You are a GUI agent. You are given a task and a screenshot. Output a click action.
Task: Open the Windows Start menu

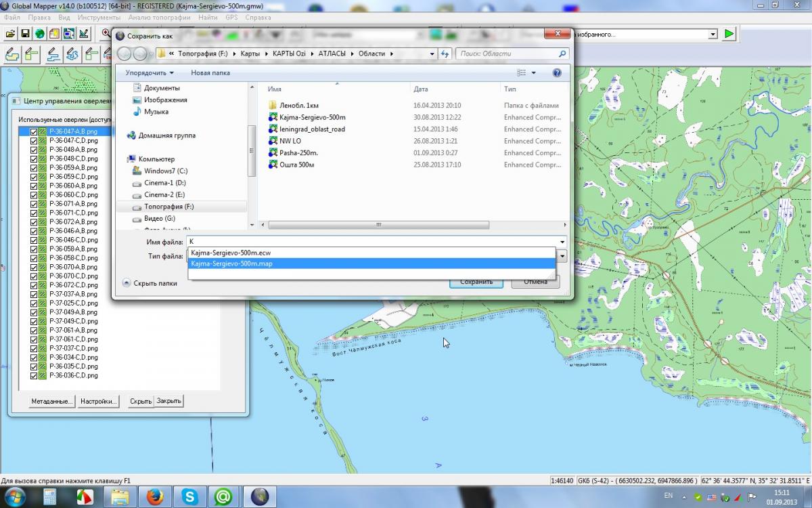click(15, 496)
